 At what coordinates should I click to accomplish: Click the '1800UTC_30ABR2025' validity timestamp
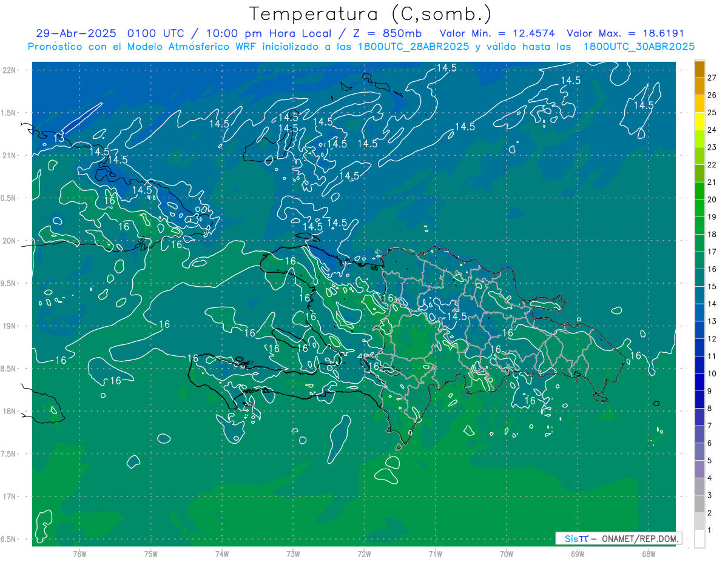point(639,46)
